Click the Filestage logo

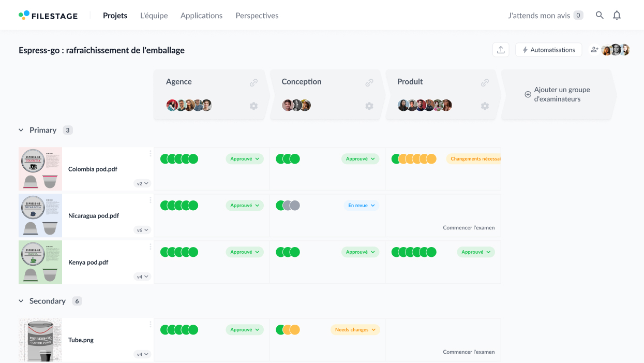click(x=48, y=16)
